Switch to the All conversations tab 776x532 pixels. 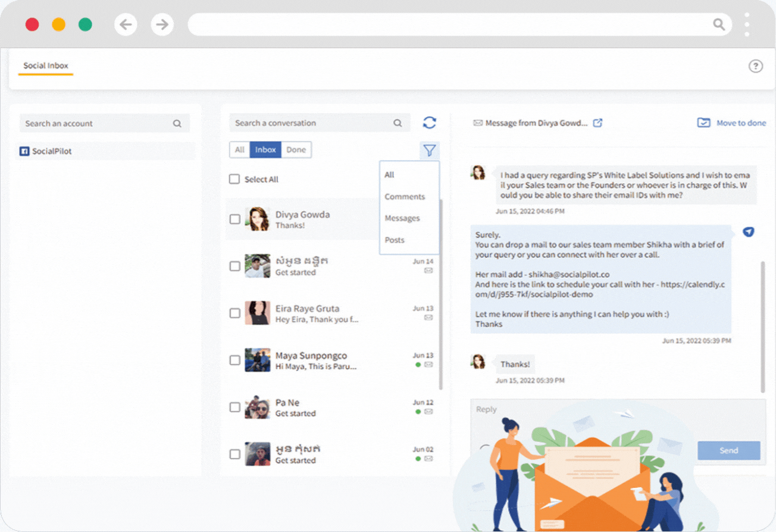point(240,149)
